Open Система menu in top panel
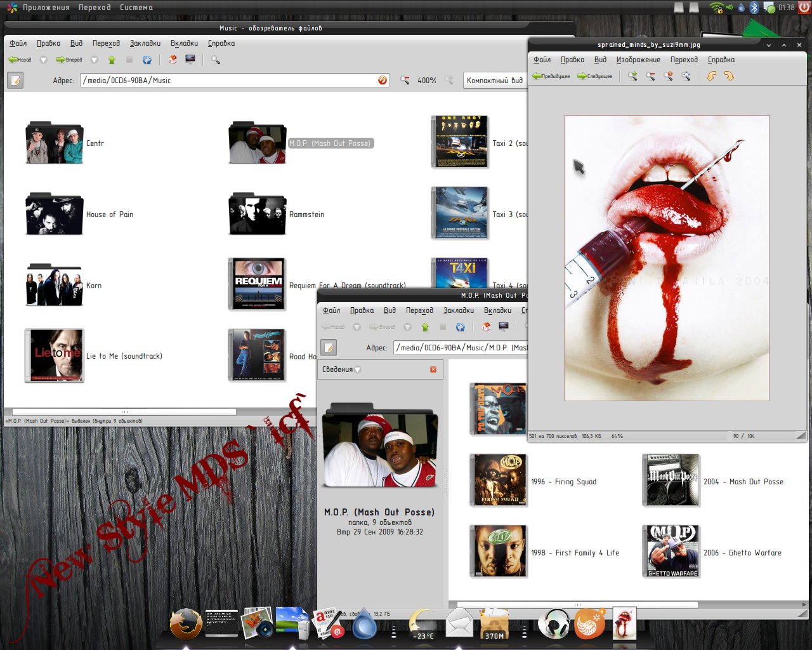Viewport: 812px width, 650px height. pos(136,8)
